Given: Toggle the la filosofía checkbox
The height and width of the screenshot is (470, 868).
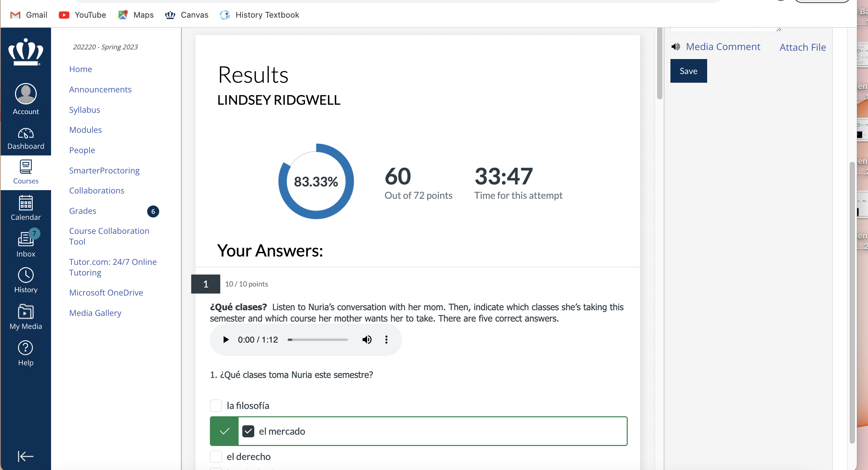Looking at the screenshot, I should click(216, 405).
